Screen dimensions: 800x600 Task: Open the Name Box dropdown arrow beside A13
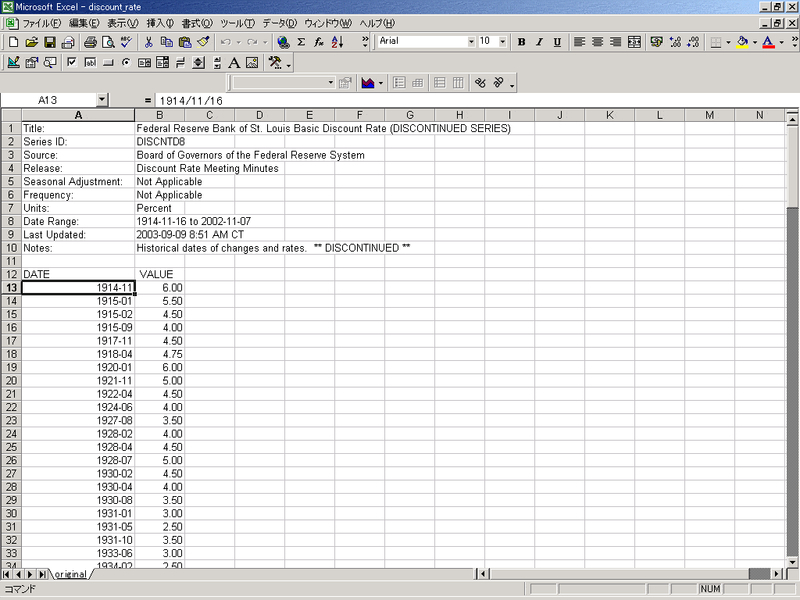[103, 100]
